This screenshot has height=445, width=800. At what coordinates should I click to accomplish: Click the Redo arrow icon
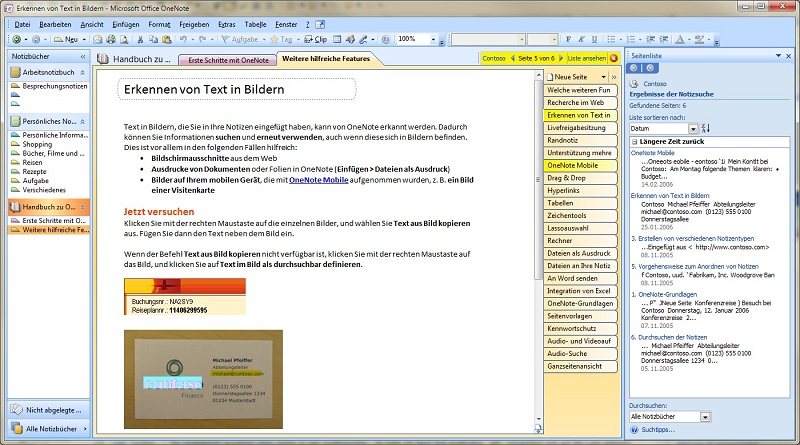pyautogui.click(x=203, y=39)
